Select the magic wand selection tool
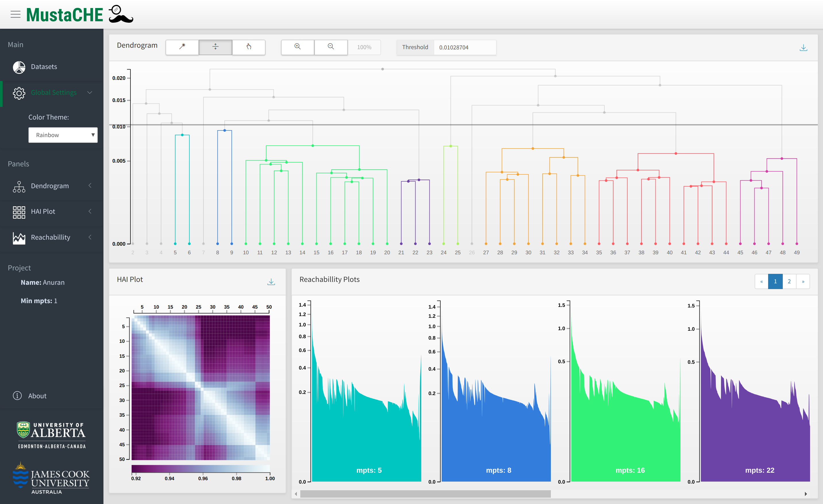The width and height of the screenshot is (823, 504). [x=182, y=47]
